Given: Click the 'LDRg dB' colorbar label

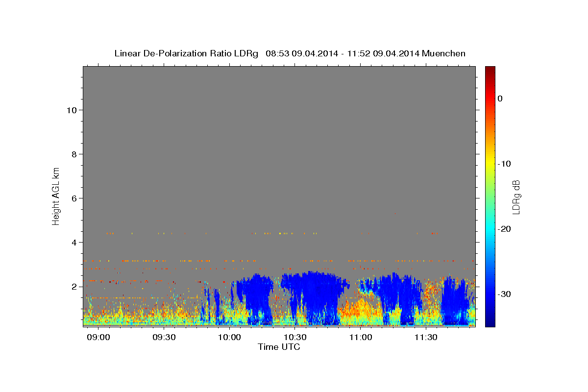Looking at the screenshot, I should (516, 196).
